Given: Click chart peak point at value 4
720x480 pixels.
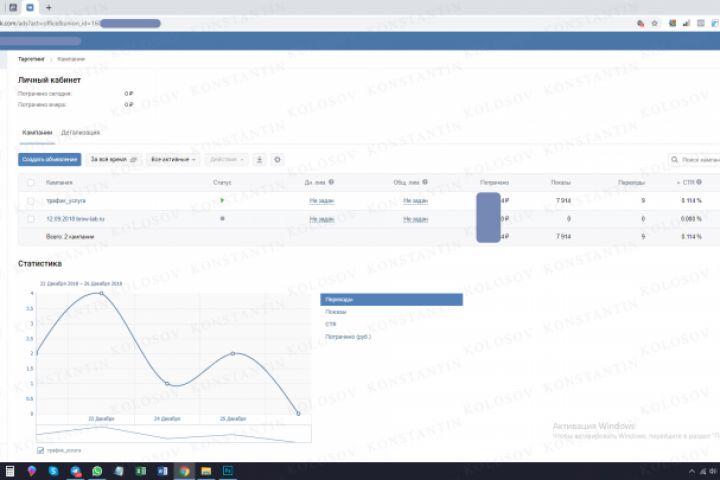Looking at the screenshot, I should tap(101, 293).
